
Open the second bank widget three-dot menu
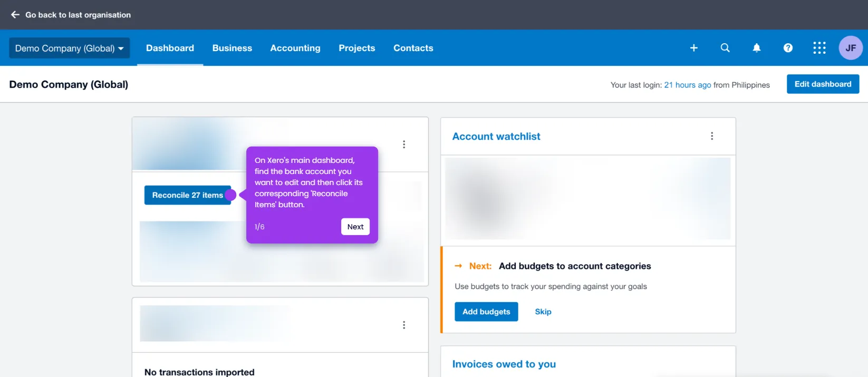coord(404,325)
